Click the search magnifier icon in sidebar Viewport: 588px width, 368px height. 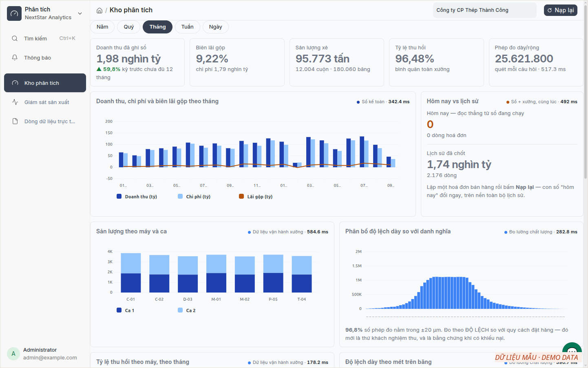(15, 38)
